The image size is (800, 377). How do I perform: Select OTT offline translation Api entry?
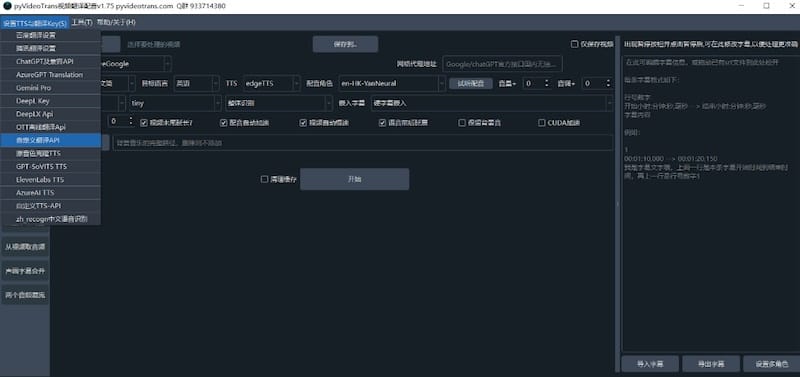coord(51,127)
